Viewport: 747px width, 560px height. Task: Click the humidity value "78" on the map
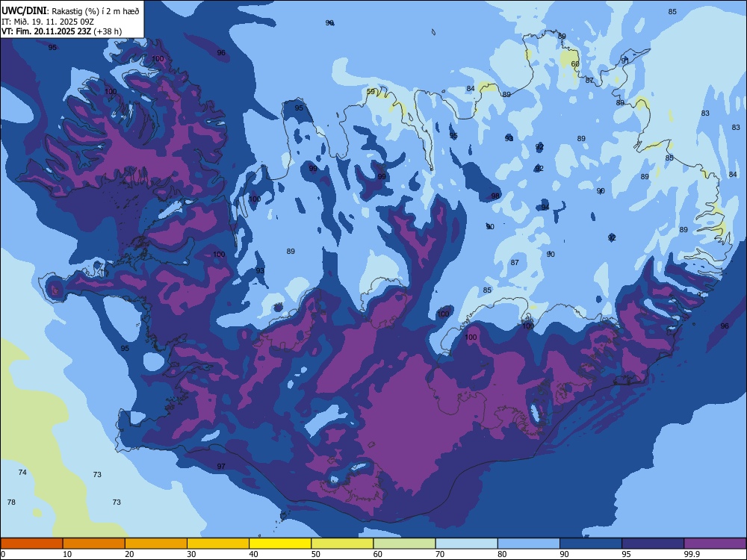click(11, 503)
